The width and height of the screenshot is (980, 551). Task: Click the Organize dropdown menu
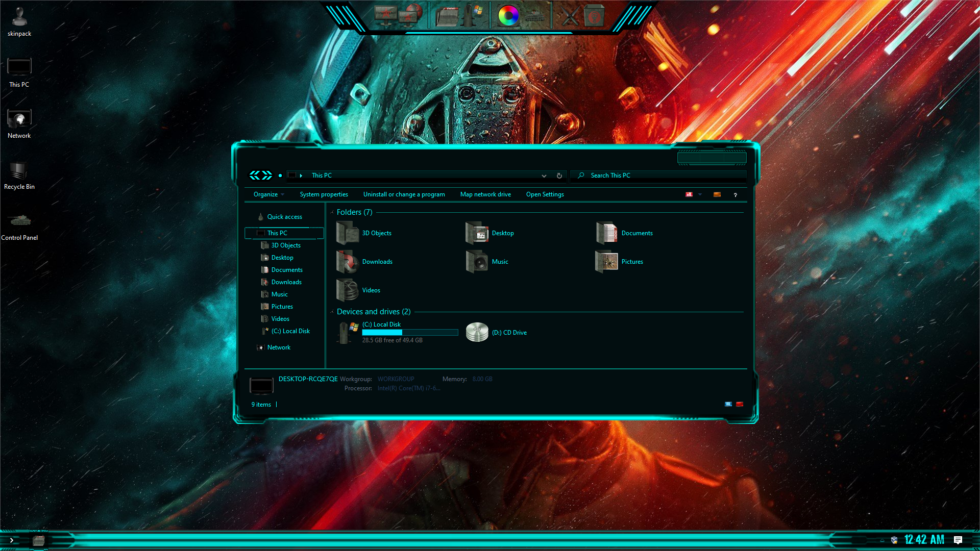pyautogui.click(x=267, y=194)
